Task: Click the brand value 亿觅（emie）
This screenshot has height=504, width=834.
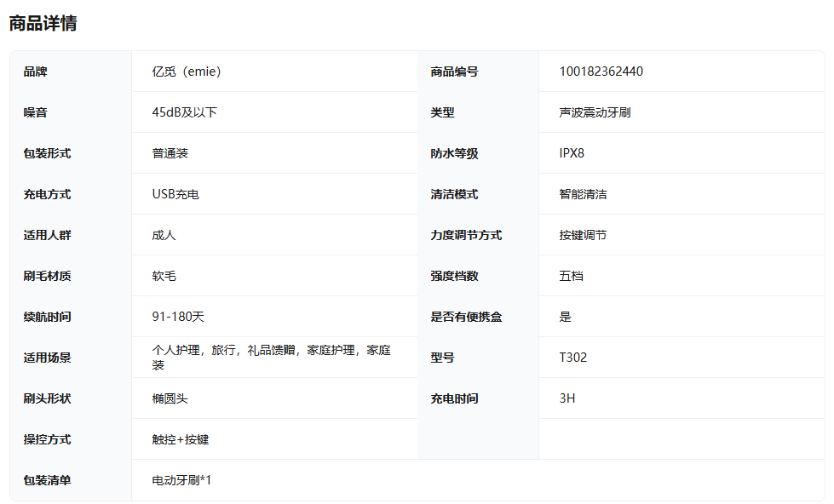Action: (187, 72)
